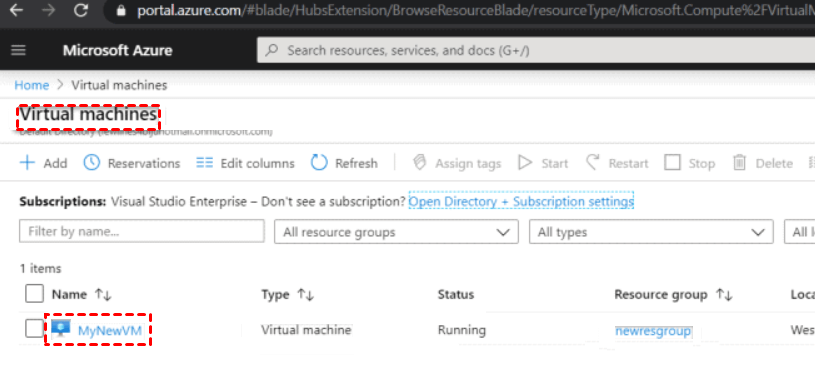This screenshot has width=815, height=376.
Task: Open the All types dropdown
Action: click(651, 231)
